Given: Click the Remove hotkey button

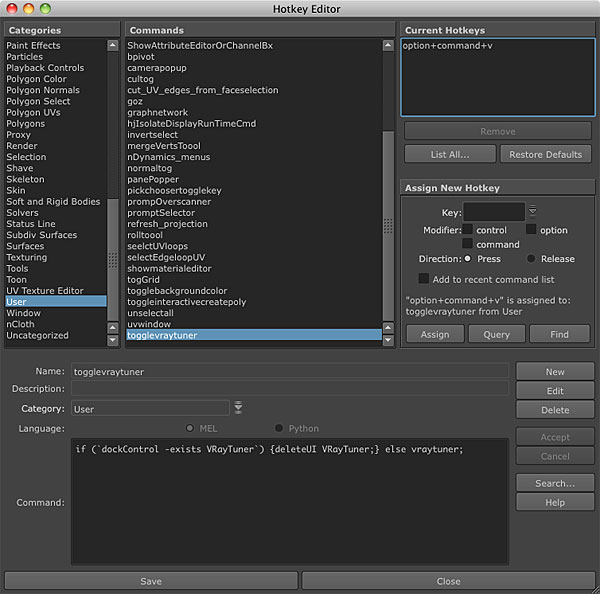Looking at the screenshot, I should point(498,131).
